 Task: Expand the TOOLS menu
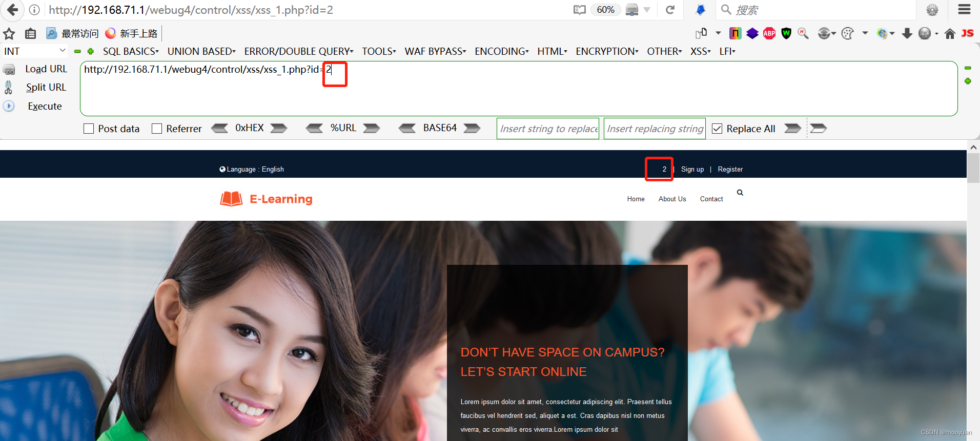(x=379, y=51)
